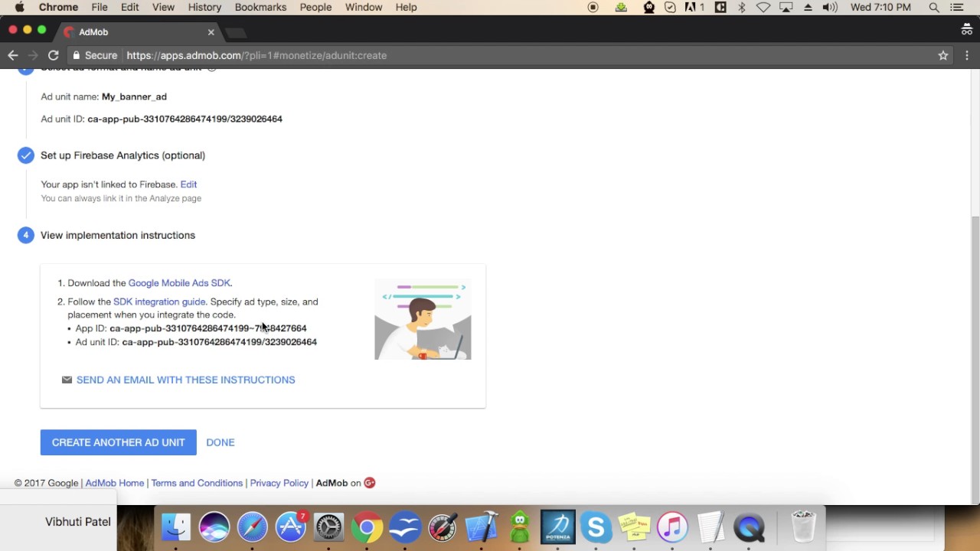Launch Siri from the dock

tap(214, 527)
